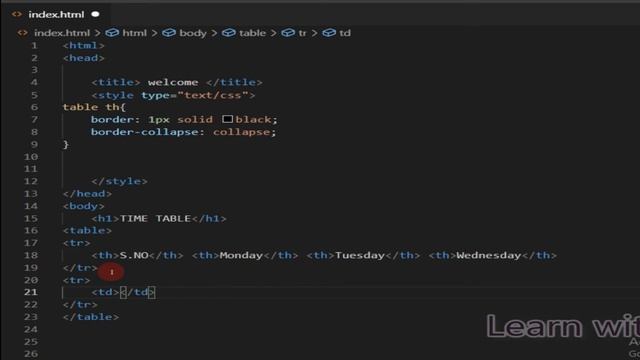Click the cube icon before td breadcrumb
The image size is (640, 360).
329,33
